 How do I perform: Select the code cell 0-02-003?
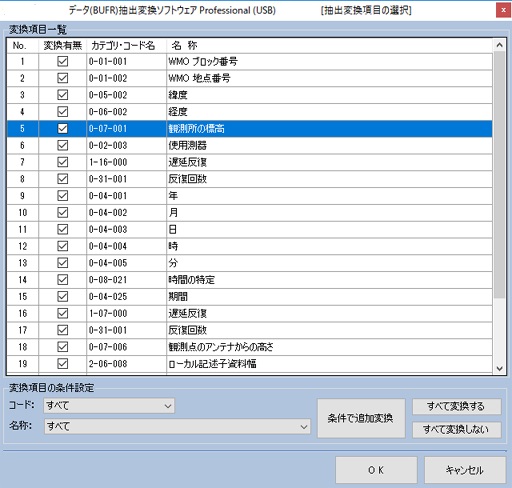pos(126,145)
